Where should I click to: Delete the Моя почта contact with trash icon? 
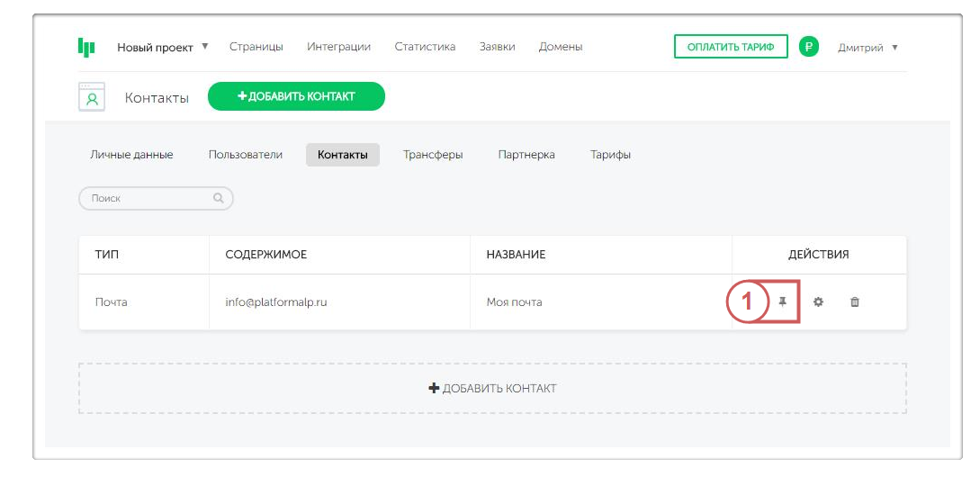pyautogui.click(x=855, y=302)
